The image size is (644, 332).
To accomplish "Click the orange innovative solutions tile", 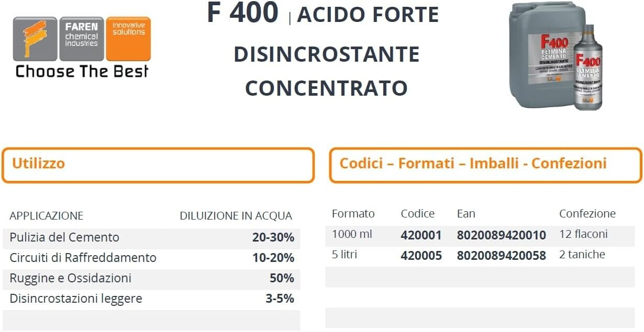I will click(128, 39).
